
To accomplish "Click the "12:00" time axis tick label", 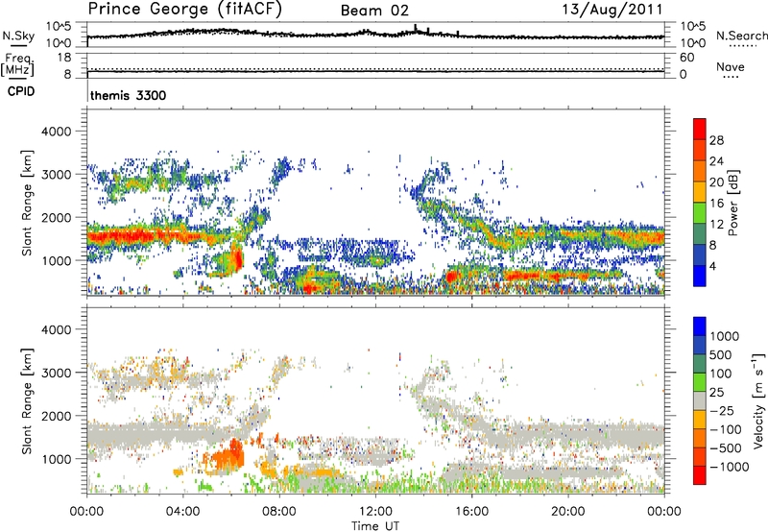I will 375,512.
